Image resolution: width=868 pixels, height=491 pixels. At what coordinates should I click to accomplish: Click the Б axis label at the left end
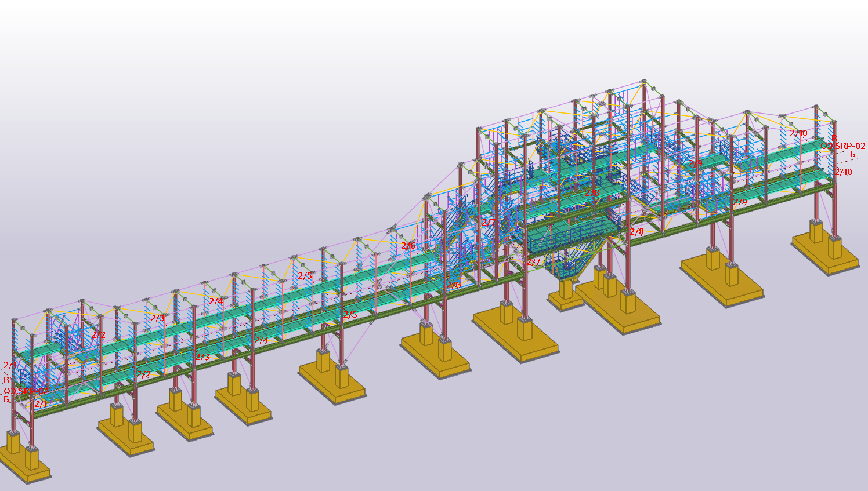coord(7,399)
